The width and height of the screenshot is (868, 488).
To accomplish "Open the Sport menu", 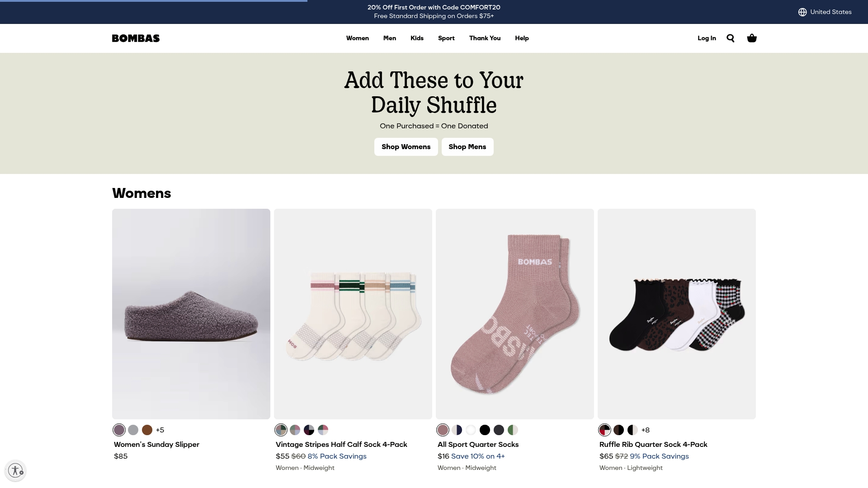I will pos(446,38).
